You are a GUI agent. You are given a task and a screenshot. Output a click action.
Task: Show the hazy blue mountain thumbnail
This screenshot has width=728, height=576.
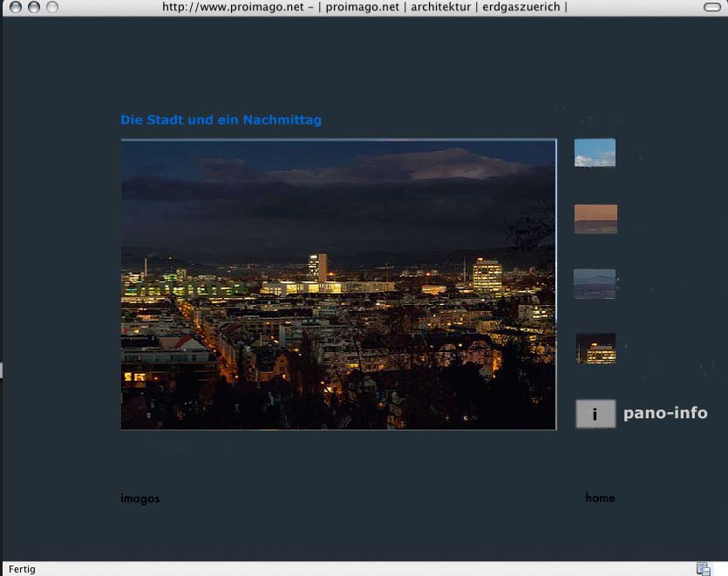pyautogui.click(x=595, y=284)
